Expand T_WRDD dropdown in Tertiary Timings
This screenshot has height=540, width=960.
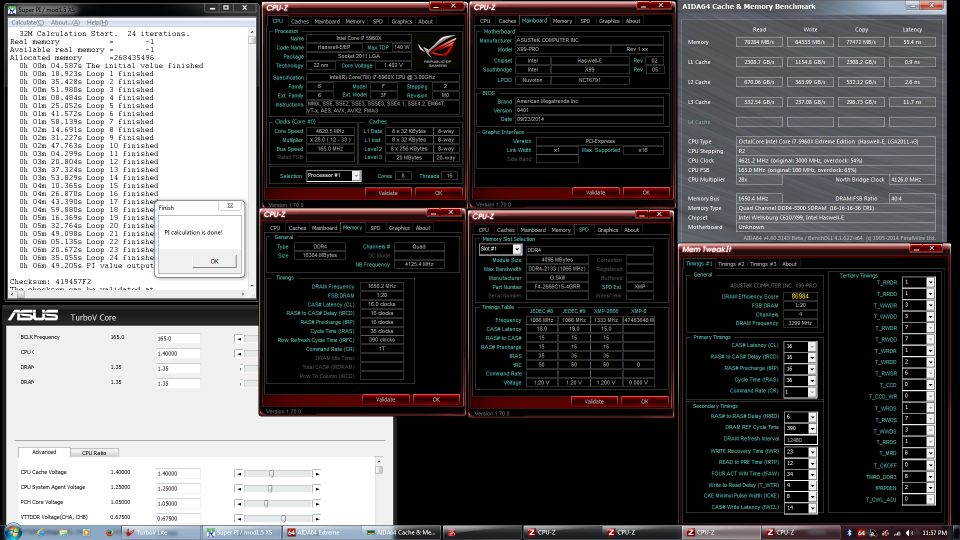(930, 362)
